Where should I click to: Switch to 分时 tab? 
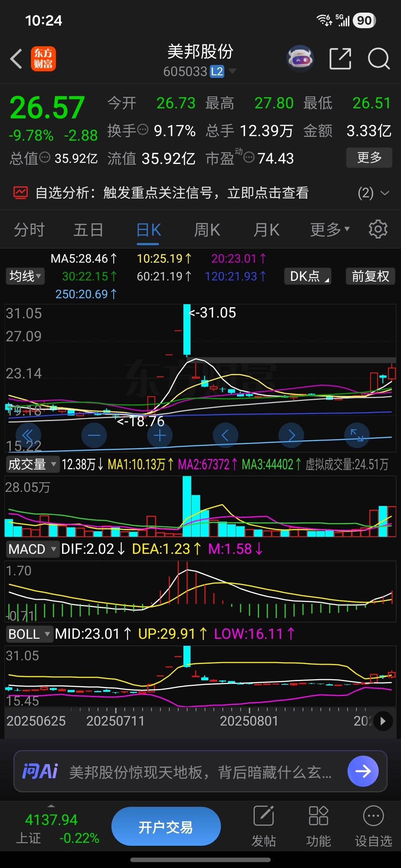[x=29, y=230]
